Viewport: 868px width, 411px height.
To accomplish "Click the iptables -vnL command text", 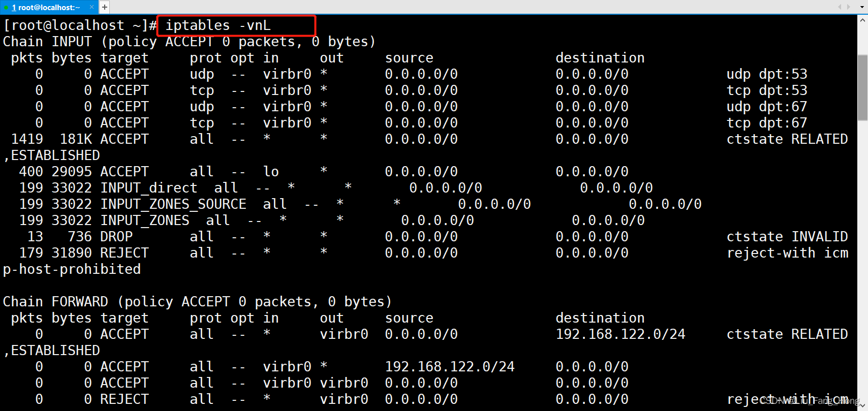I will tap(218, 25).
